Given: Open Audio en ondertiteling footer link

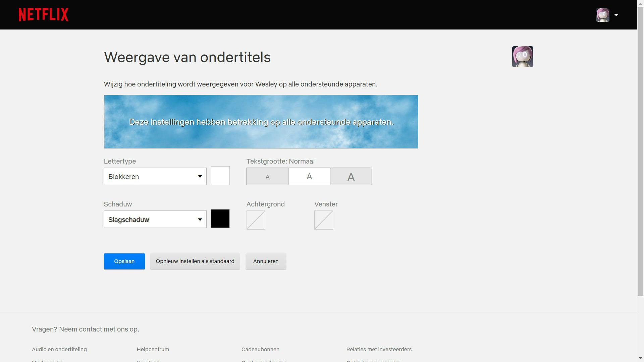Looking at the screenshot, I should (59, 349).
